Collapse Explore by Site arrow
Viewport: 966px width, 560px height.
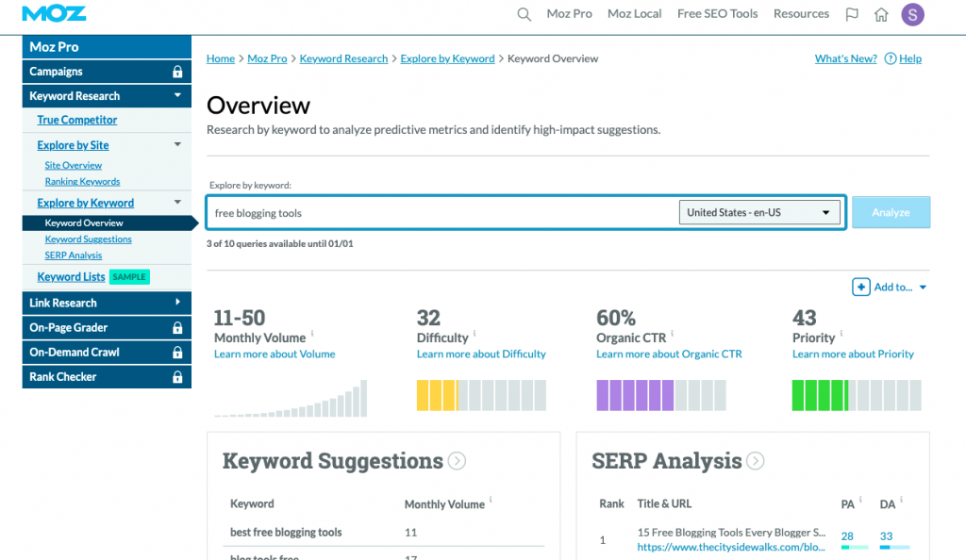click(177, 144)
